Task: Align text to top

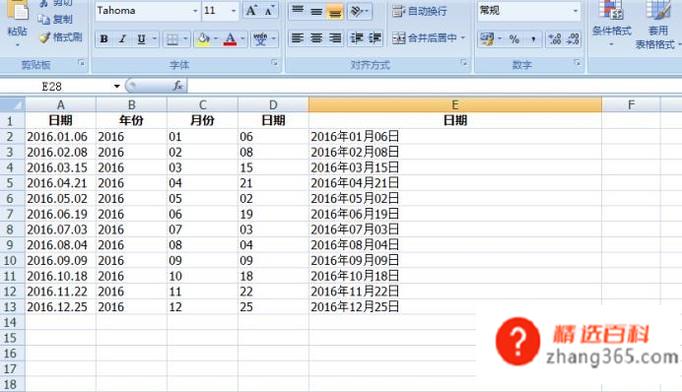Action: (x=298, y=11)
